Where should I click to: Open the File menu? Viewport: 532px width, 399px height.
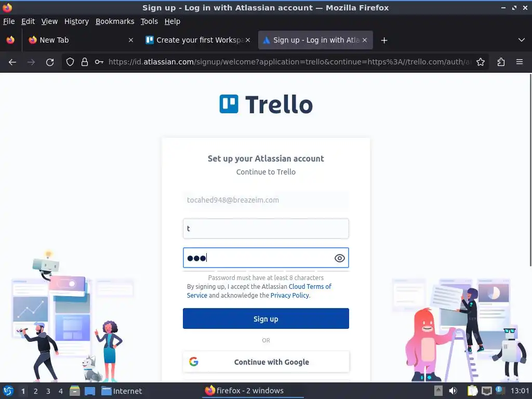click(9, 21)
